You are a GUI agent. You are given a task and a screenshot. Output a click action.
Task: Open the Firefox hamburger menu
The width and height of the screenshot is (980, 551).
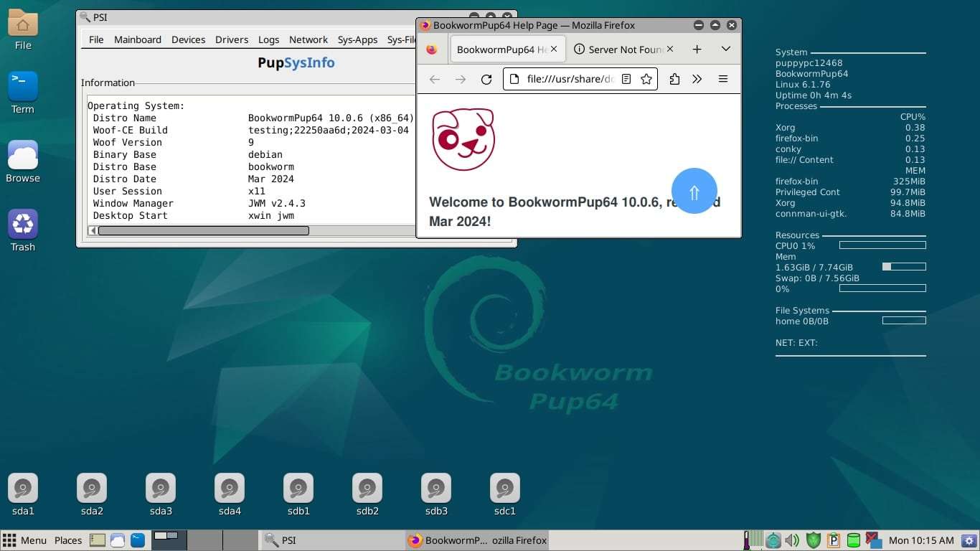tap(723, 79)
